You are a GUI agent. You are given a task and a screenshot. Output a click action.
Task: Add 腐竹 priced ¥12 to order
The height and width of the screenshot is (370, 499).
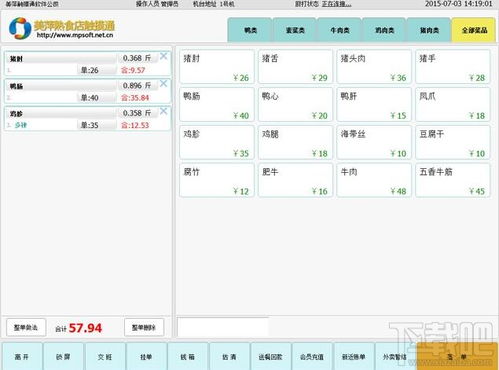(217, 180)
